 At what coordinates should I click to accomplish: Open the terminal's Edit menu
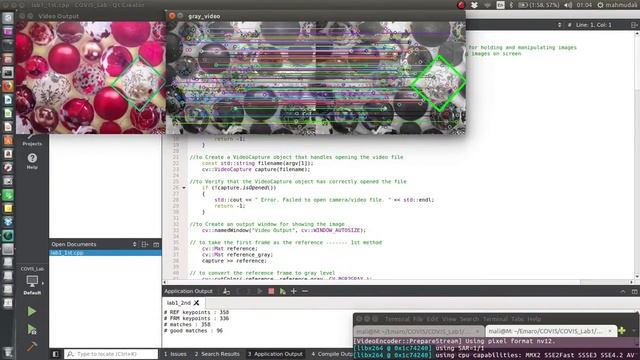coord(432,319)
